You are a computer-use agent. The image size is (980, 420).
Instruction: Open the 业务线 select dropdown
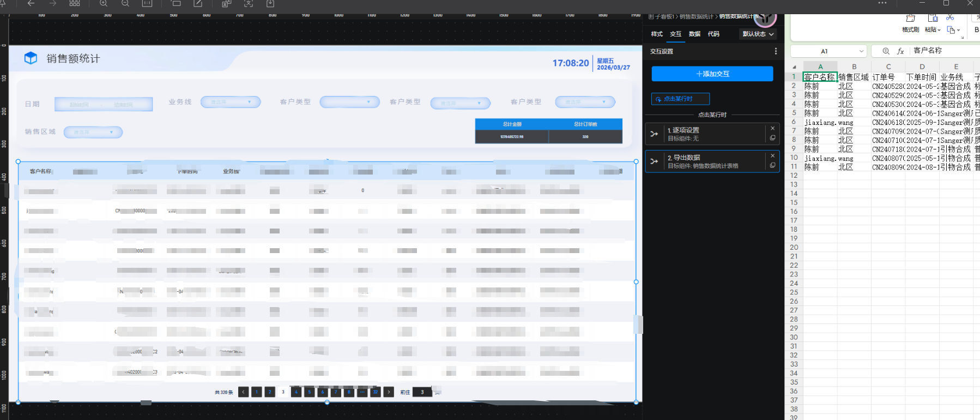coord(231,102)
